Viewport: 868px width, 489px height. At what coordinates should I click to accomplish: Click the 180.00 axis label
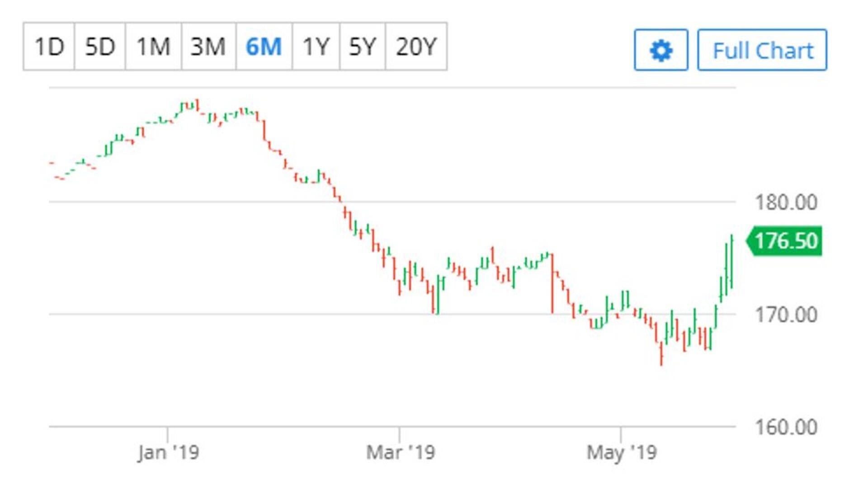point(786,202)
